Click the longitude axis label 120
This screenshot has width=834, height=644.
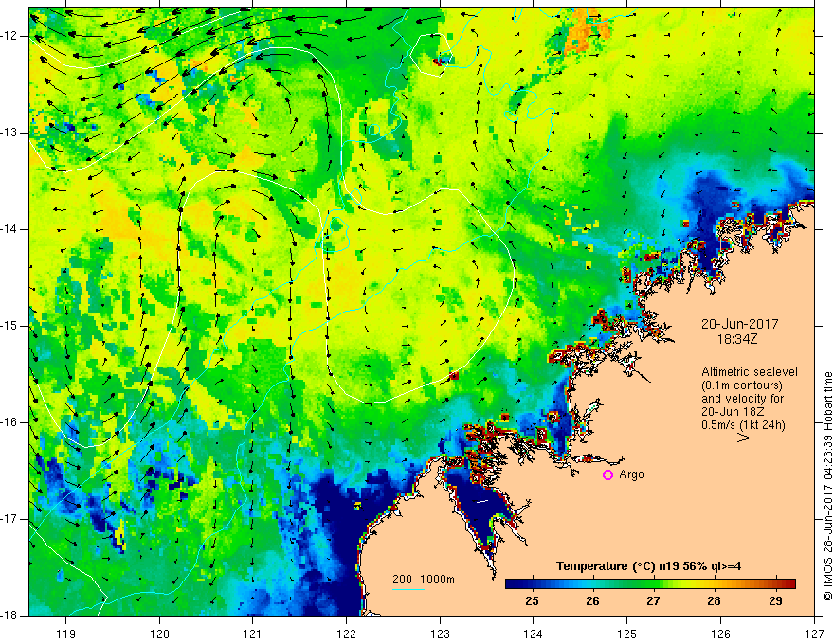159,634
